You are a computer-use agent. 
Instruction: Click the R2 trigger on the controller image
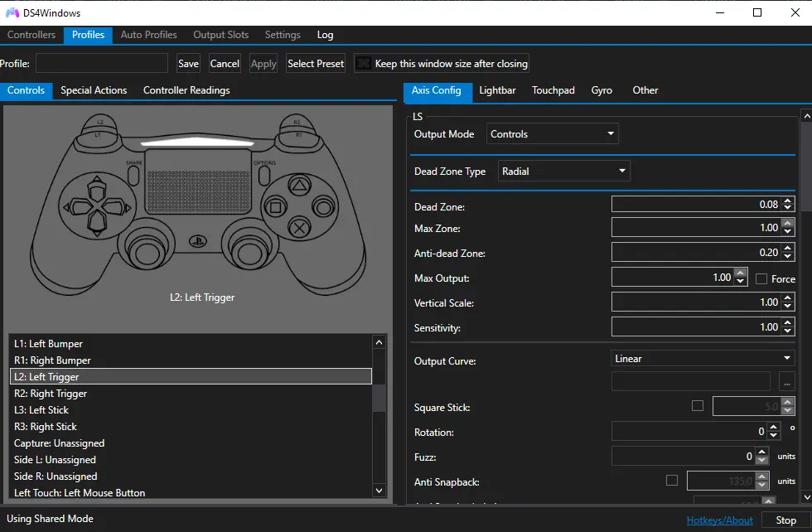point(297,122)
